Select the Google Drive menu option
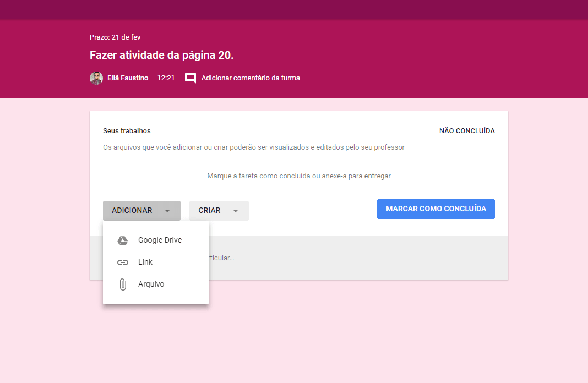The height and width of the screenshot is (383, 588). click(x=160, y=240)
